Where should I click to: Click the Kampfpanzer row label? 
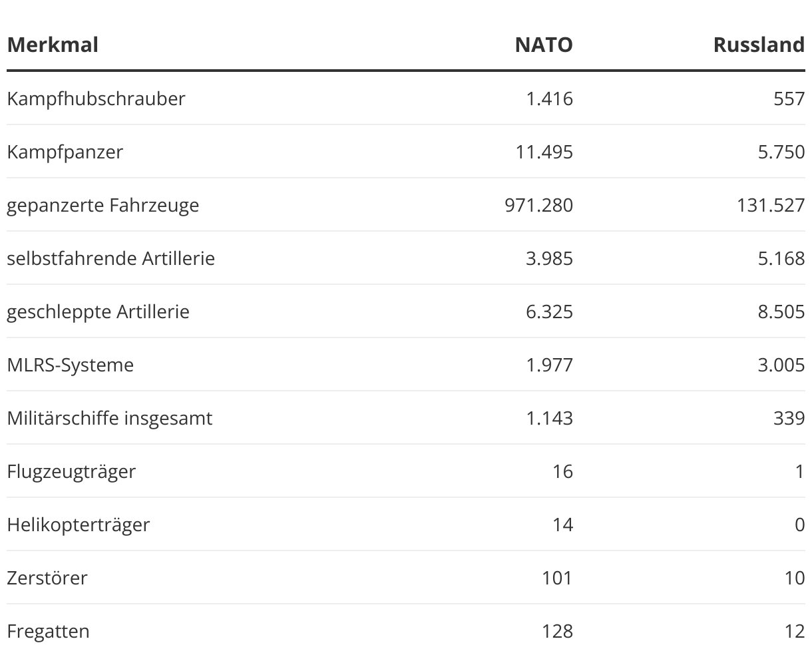[x=65, y=152]
